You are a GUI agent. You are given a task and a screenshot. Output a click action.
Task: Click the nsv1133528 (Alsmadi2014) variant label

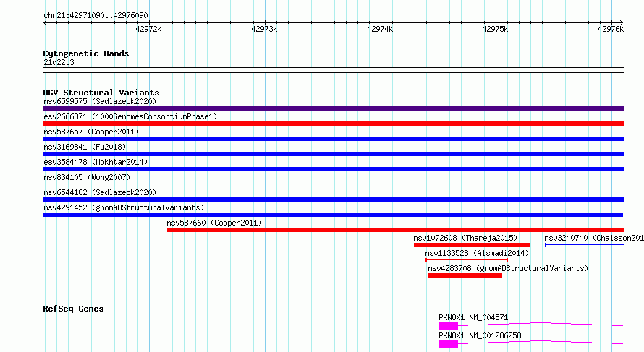coord(477,253)
